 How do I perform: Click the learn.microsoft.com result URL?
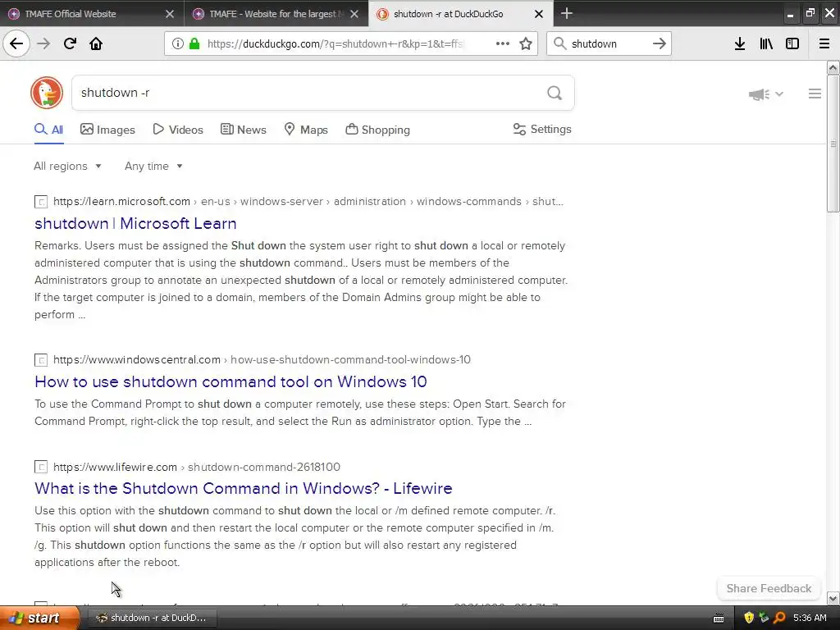click(308, 202)
